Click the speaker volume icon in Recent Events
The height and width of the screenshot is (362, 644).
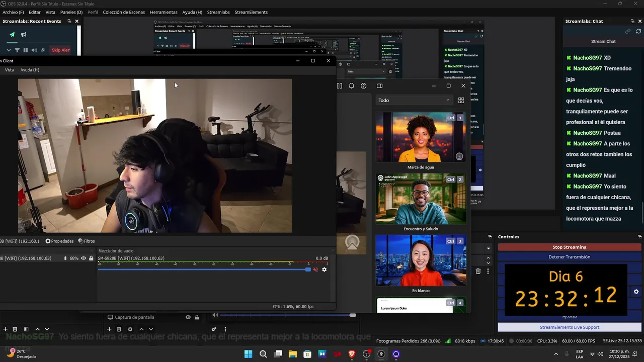tap(34, 50)
